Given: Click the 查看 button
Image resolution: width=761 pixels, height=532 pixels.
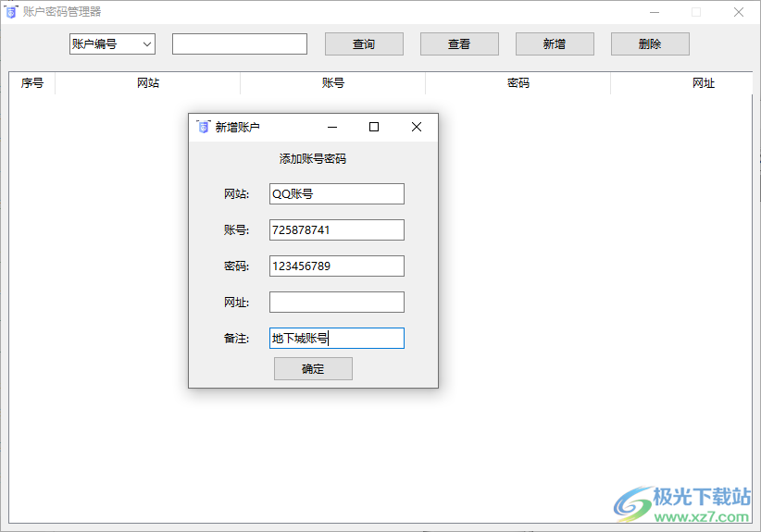Looking at the screenshot, I should pos(459,44).
